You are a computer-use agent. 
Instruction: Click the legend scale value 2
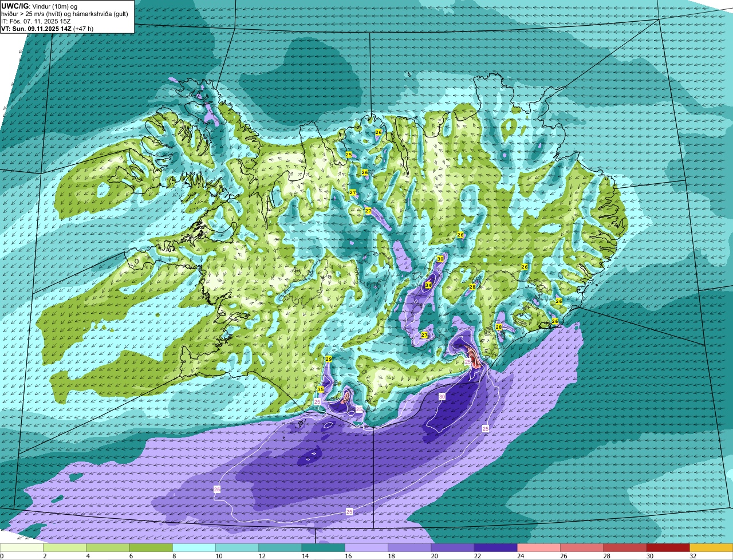(x=44, y=556)
